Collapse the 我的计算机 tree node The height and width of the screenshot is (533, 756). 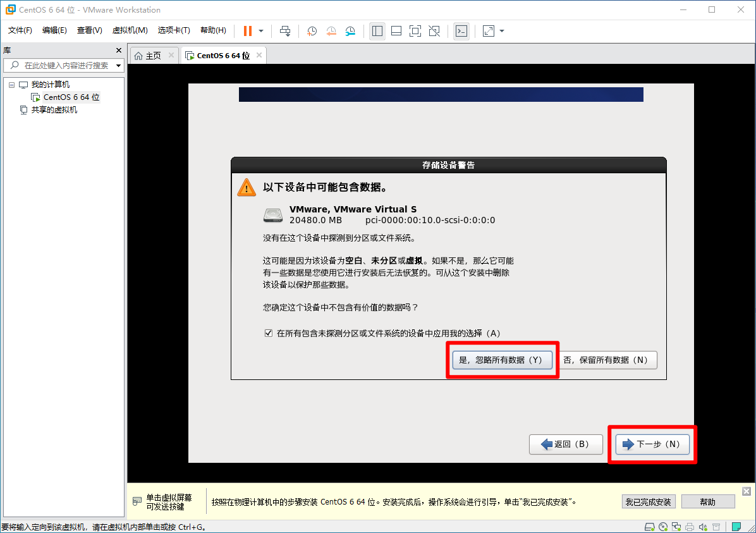pyautogui.click(x=11, y=85)
